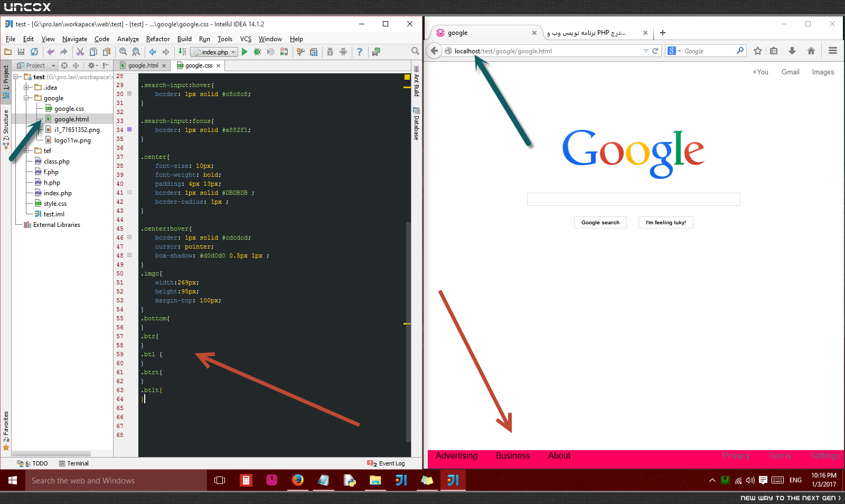Start debugging with the green bug icon

[x=258, y=52]
